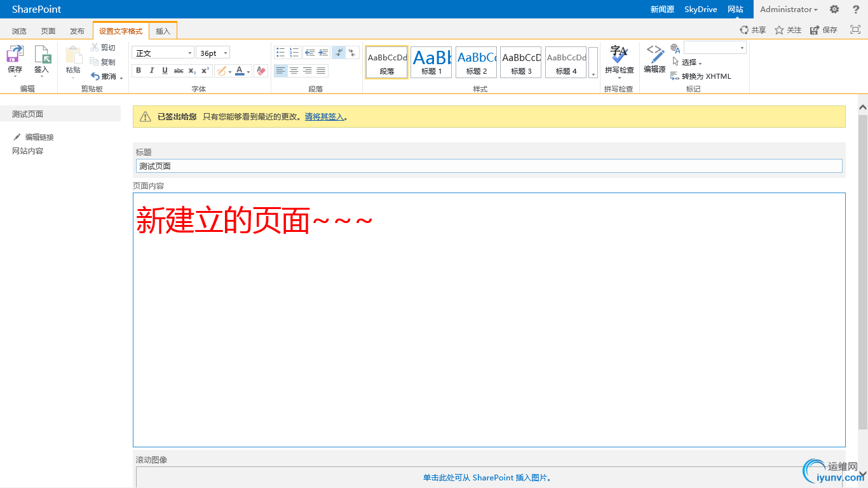Image resolution: width=868 pixels, height=488 pixels.
Task: Toggle strikethrough formatting
Action: 179,71
